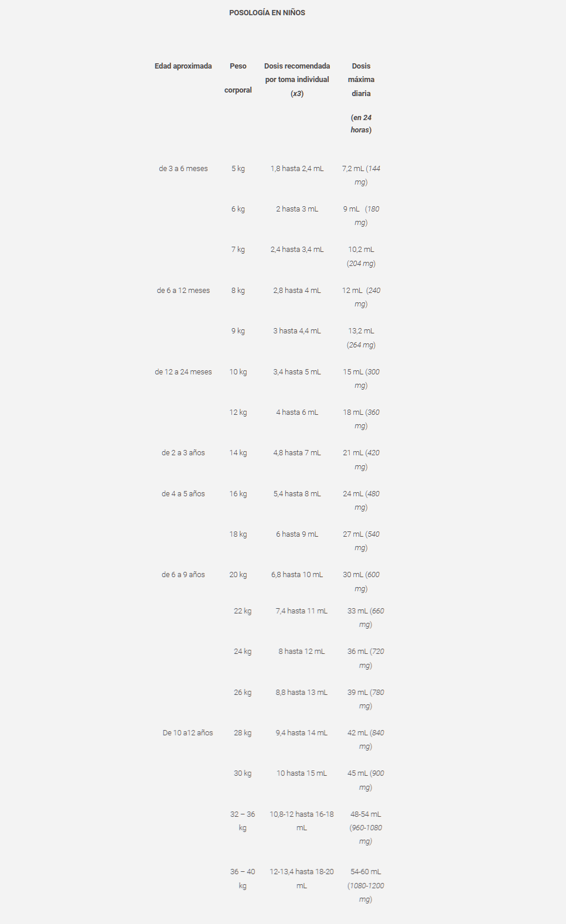Screen dimensions: 566x924
Task: Click the "5 kg" weight cell
Action: coord(238,169)
